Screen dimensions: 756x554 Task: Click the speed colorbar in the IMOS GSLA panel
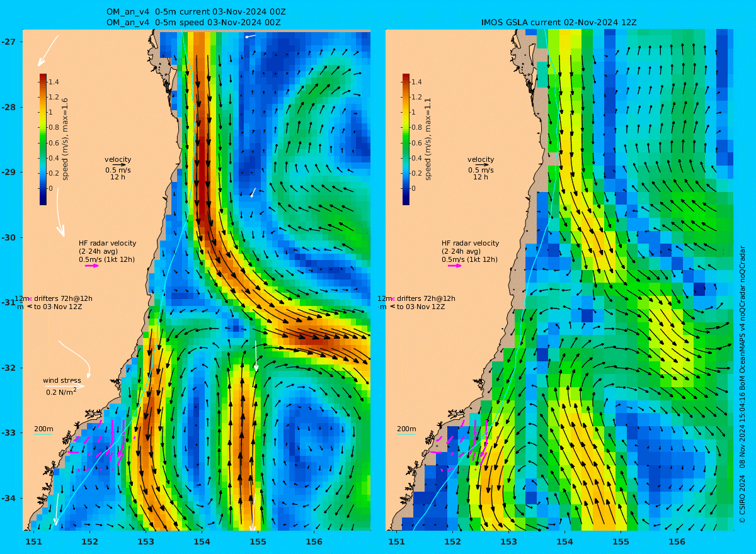406,139
